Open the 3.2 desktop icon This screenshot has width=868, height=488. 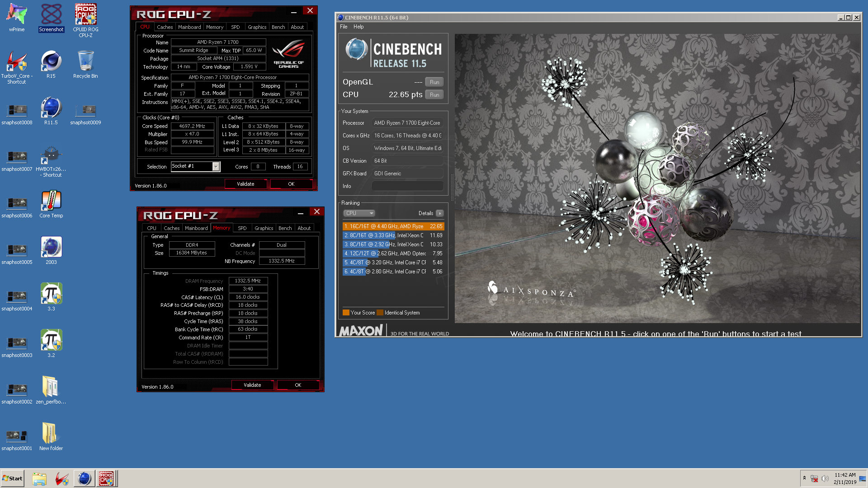tap(51, 343)
